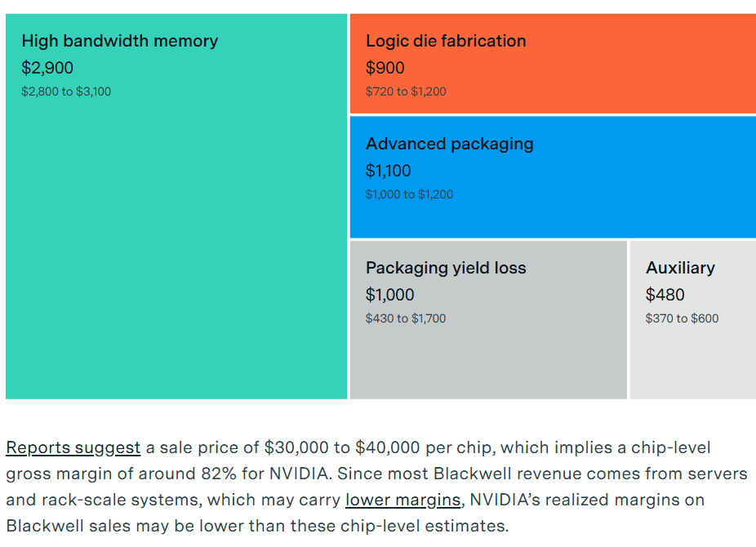Select the $2,900 memory cost value
This screenshot has height=547, width=756.
click(x=47, y=68)
